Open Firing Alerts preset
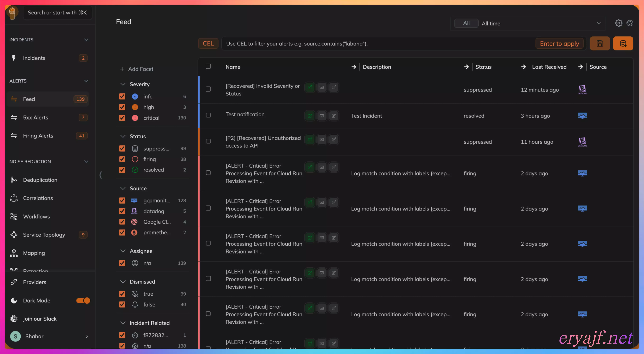Viewport: 644px width, 354px height. tap(38, 136)
